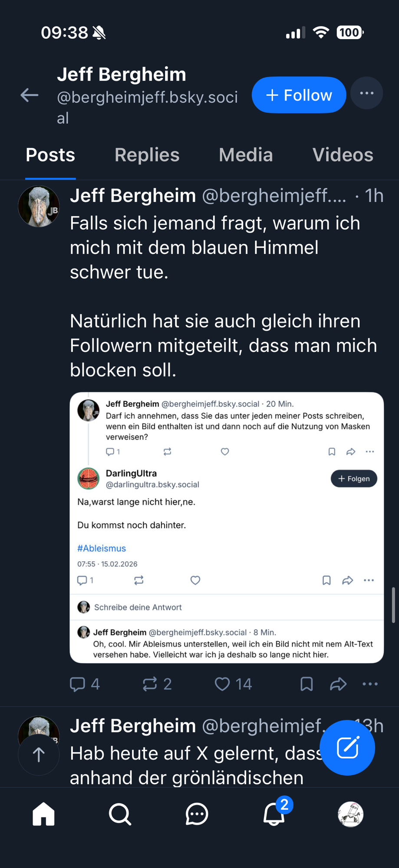View notifications with 2 badge
The height and width of the screenshot is (868, 399).
274,814
